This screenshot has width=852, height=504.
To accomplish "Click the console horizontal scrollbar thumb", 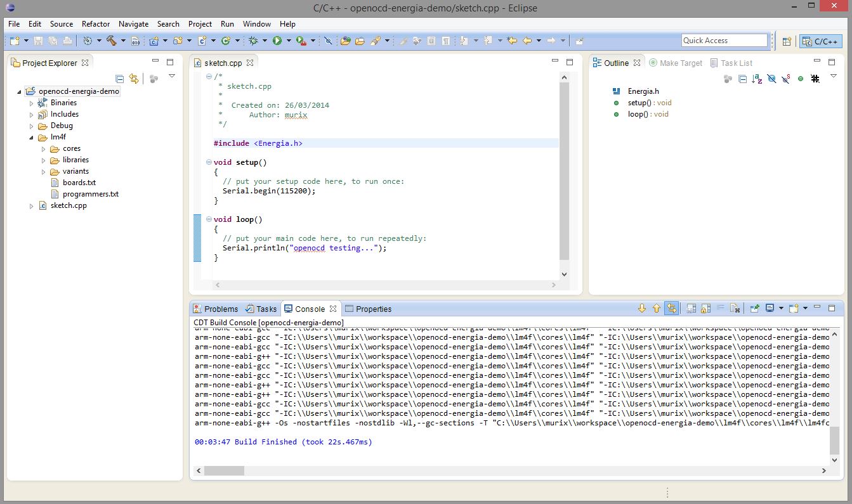I will click(224, 470).
